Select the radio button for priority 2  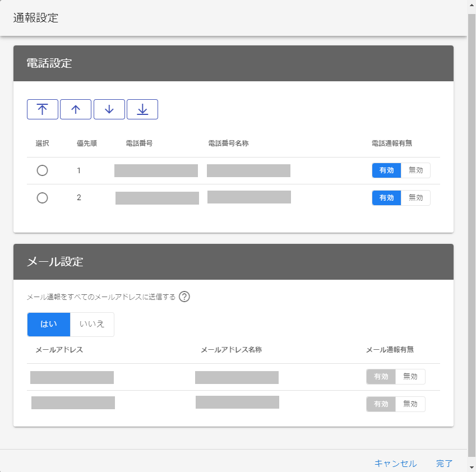[x=42, y=198]
